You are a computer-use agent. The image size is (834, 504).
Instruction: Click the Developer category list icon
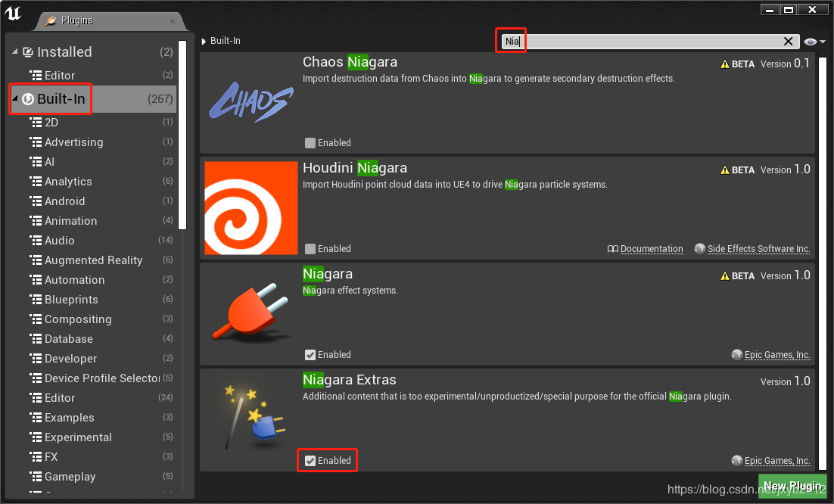pyautogui.click(x=36, y=359)
